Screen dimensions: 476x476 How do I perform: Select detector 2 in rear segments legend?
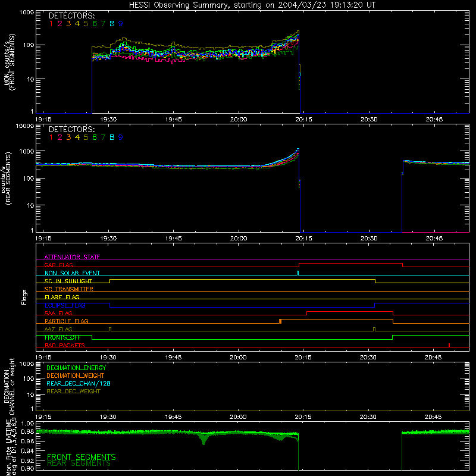pyautogui.click(x=60, y=137)
